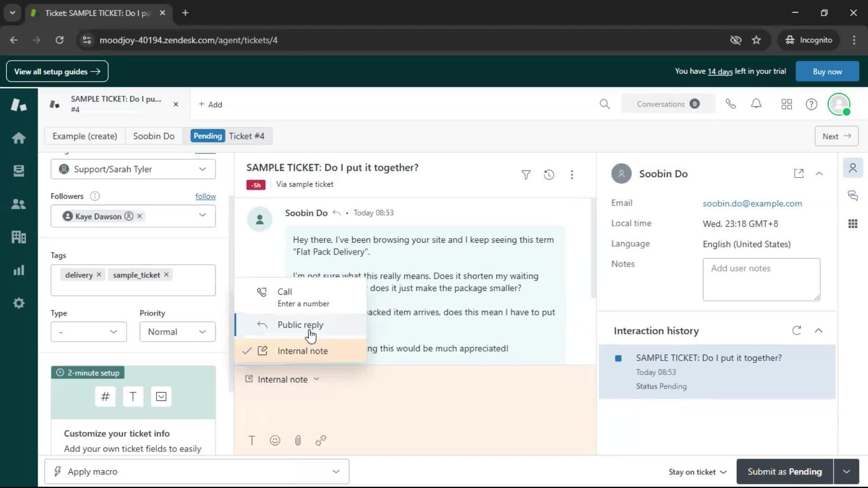Open Zendesk products grid icon
The image size is (868, 488).
click(787, 104)
